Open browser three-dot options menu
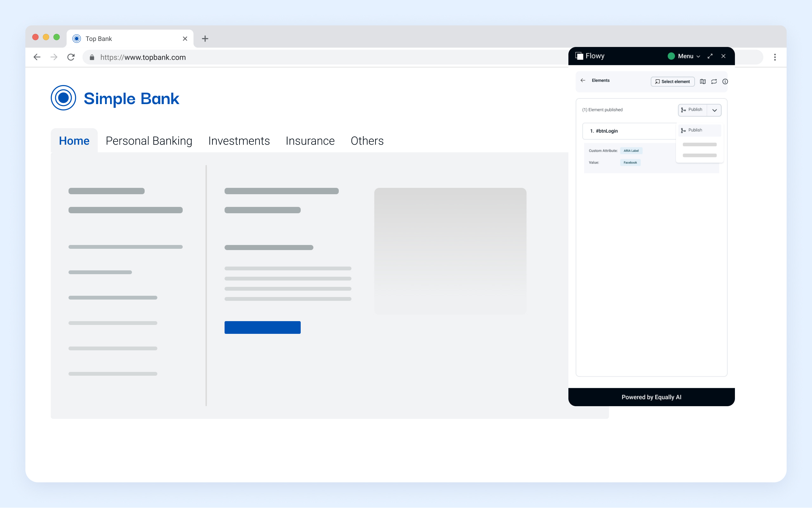 [x=775, y=57]
